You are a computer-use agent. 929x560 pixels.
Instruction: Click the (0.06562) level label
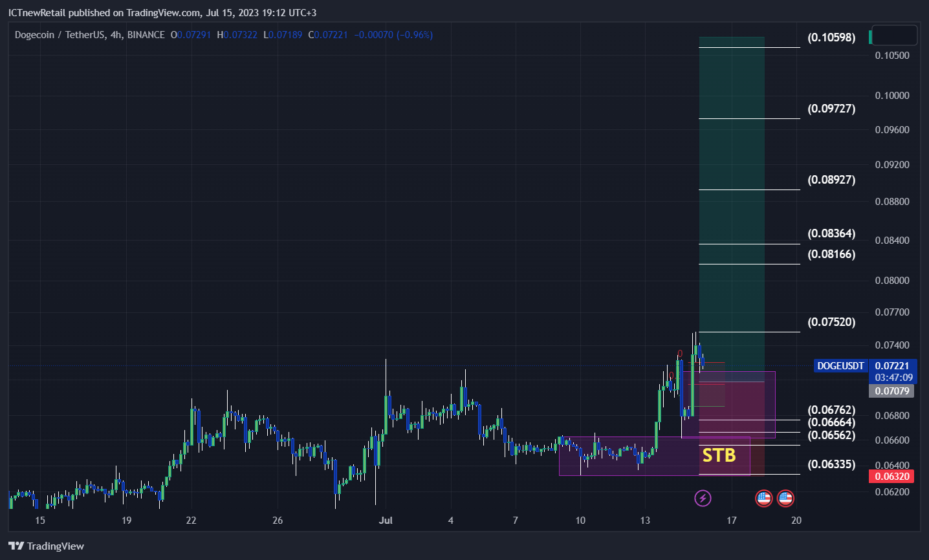[831, 435]
